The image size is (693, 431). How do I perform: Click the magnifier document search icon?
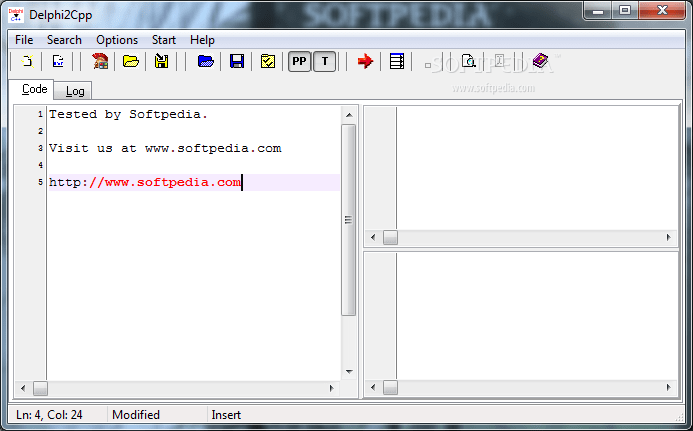(x=468, y=61)
